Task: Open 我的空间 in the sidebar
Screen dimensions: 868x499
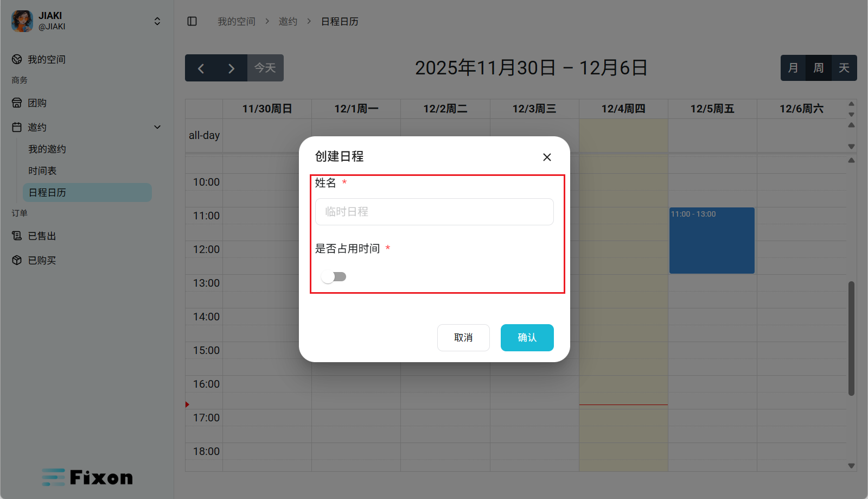Action: (47, 59)
